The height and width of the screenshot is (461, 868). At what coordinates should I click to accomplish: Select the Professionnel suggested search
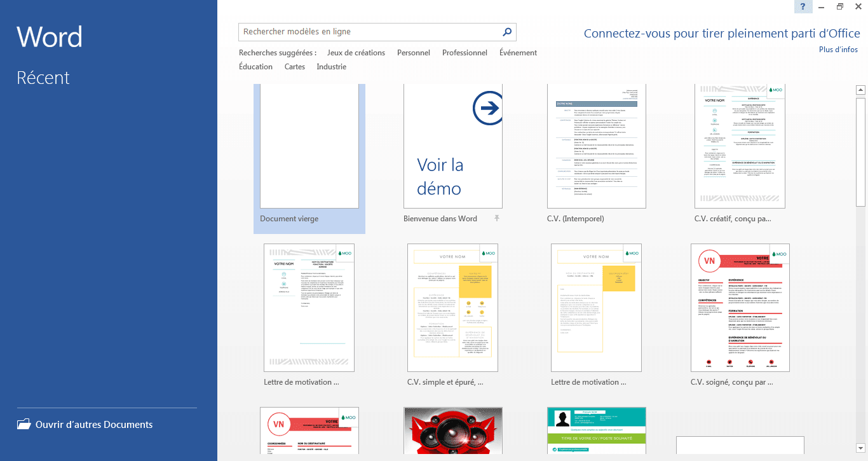465,53
